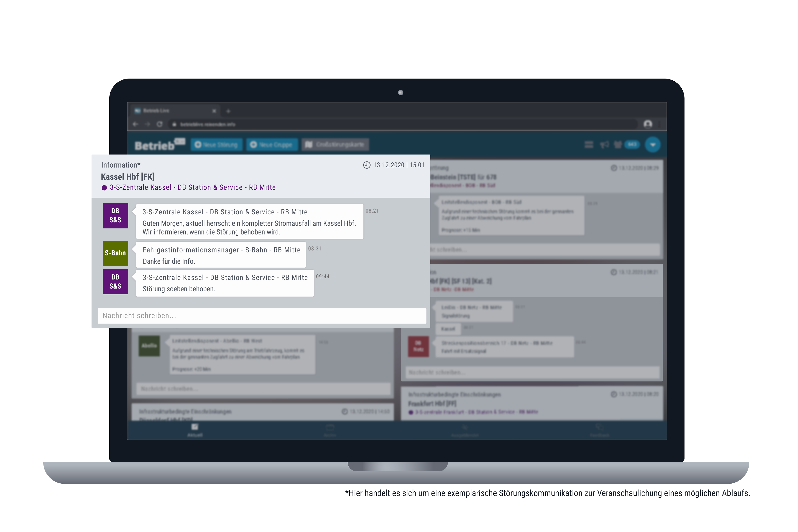Expand the round blue dropdown arrow button
This screenshot has width=798, height=532.
[652, 145]
